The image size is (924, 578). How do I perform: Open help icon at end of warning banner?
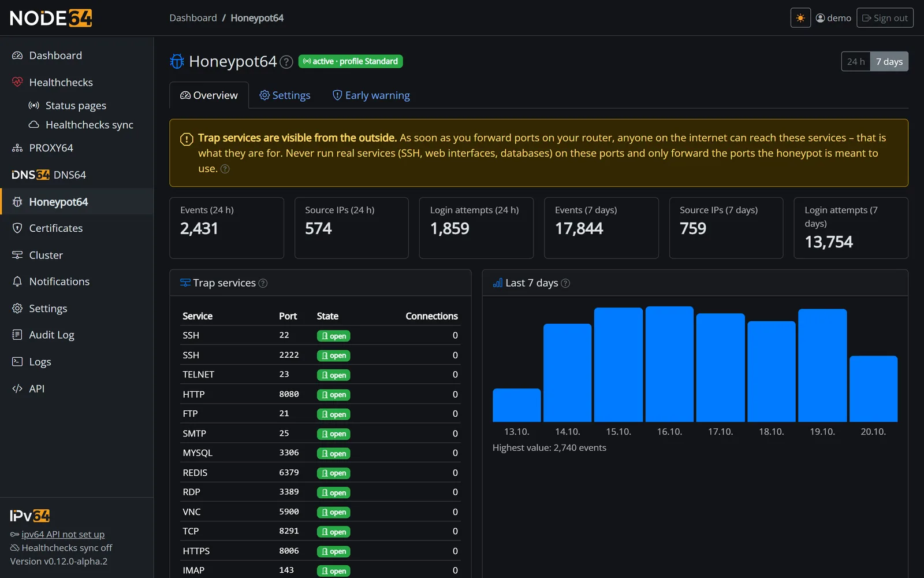click(225, 169)
